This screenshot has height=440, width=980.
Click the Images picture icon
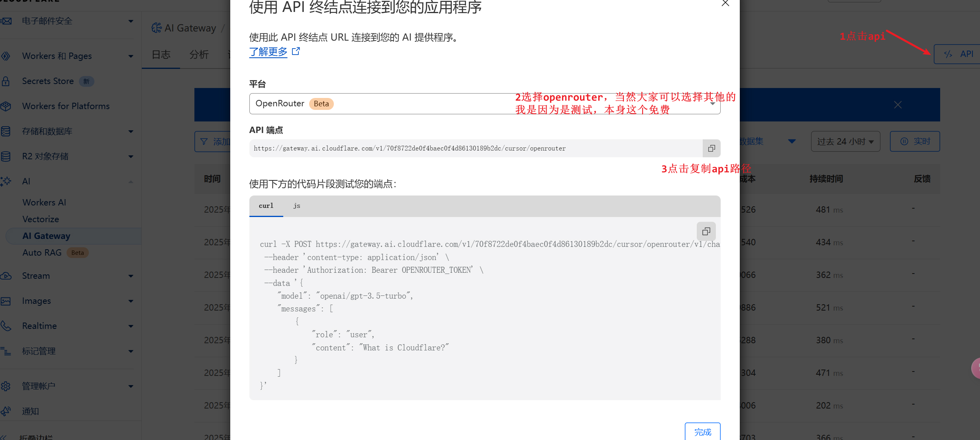point(6,301)
